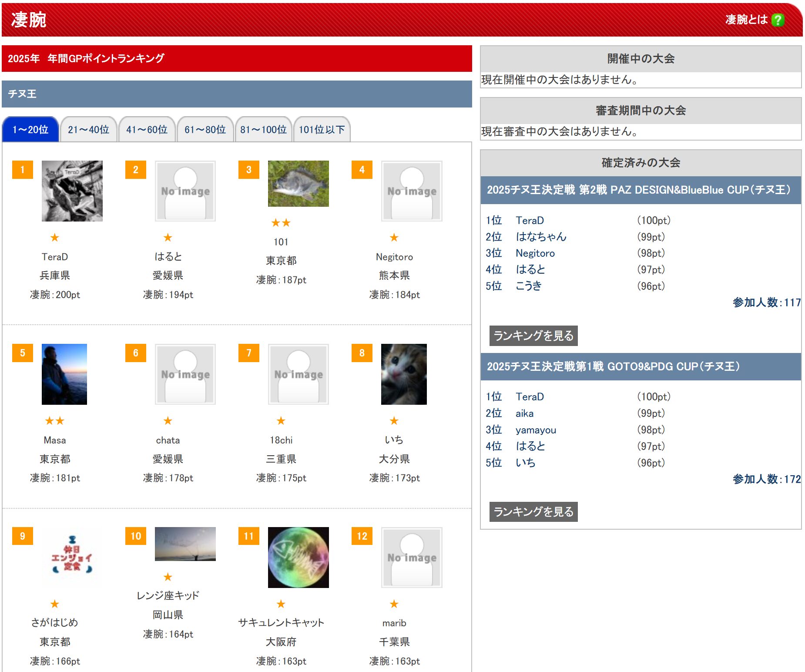
Task: Click the 休日エンジョイ定食 logo avatar
Action: click(x=72, y=558)
